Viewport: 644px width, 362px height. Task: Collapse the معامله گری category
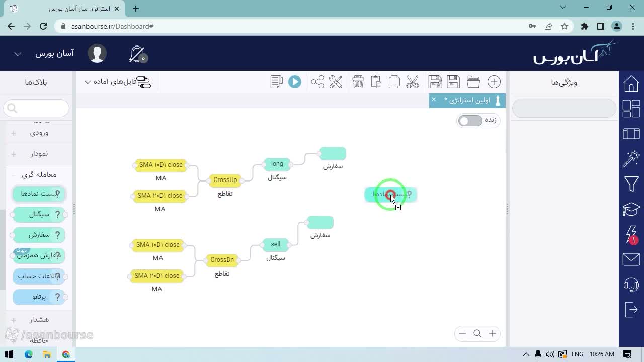[x=34, y=174]
